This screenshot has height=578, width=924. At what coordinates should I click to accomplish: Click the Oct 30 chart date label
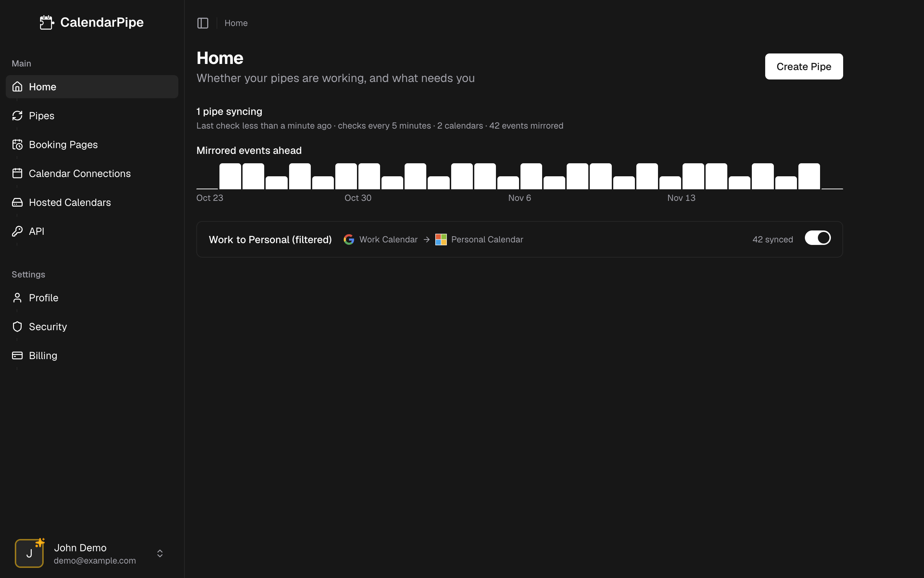pos(358,198)
